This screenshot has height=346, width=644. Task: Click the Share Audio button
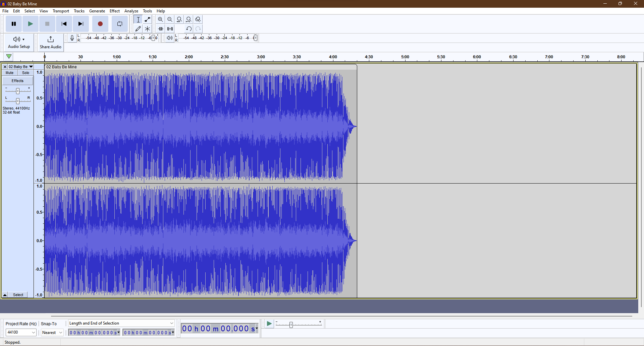click(51, 42)
